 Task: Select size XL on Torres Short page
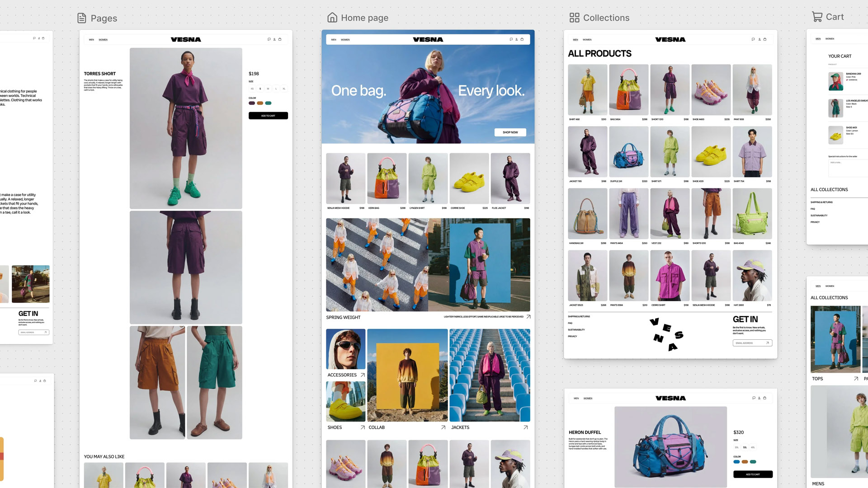tap(284, 89)
